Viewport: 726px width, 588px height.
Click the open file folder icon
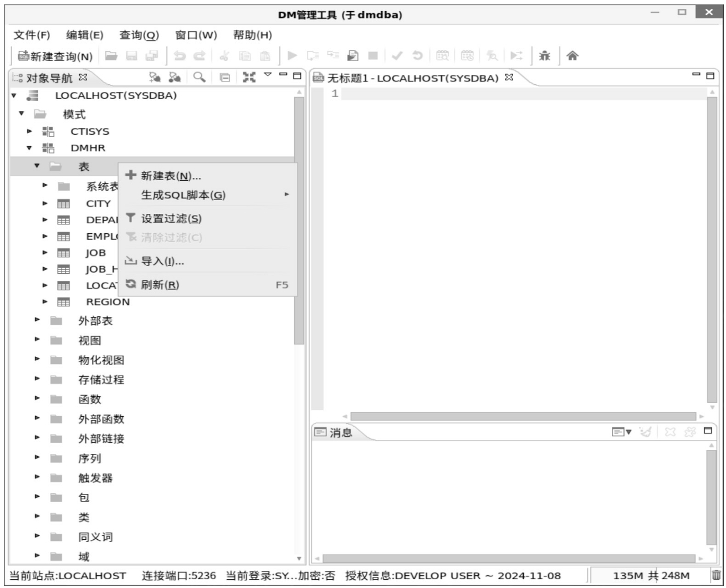pyautogui.click(x=111, y=55)
